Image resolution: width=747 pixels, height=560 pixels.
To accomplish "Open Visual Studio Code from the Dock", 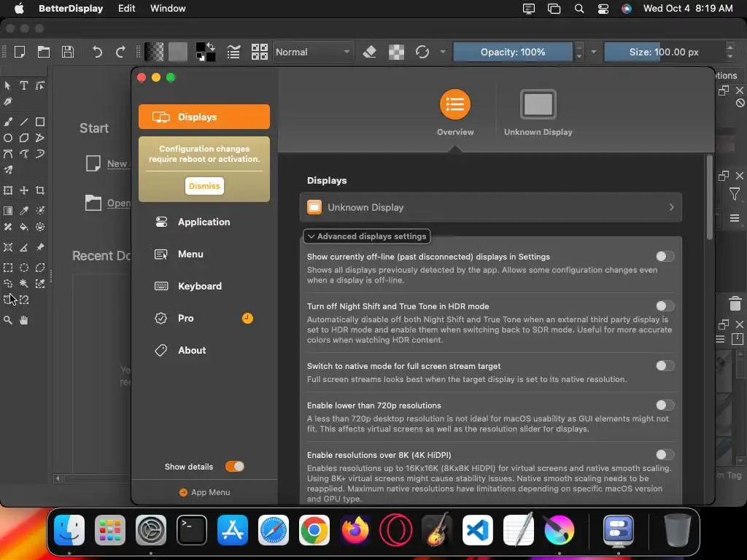I will click(477, 531).
